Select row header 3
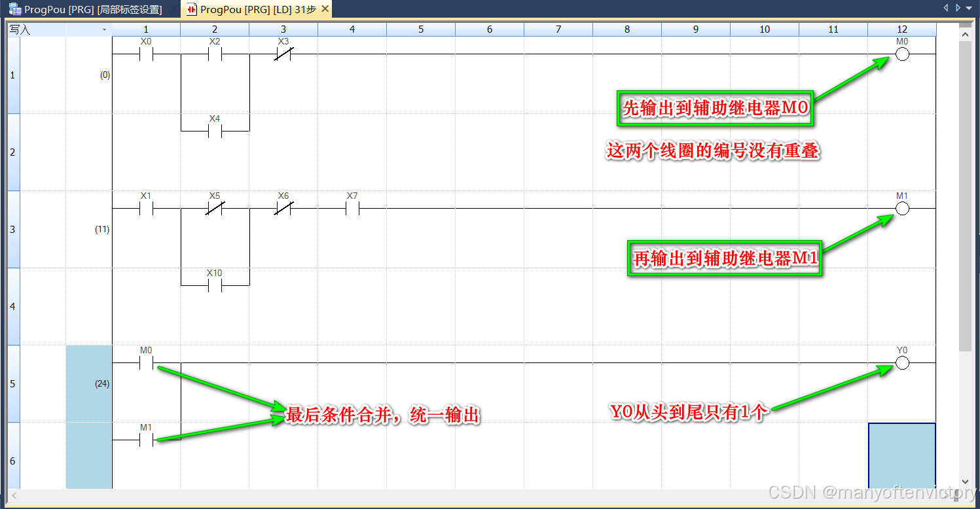The height and width of the screenshot is (509, 980). pos(13,230)
